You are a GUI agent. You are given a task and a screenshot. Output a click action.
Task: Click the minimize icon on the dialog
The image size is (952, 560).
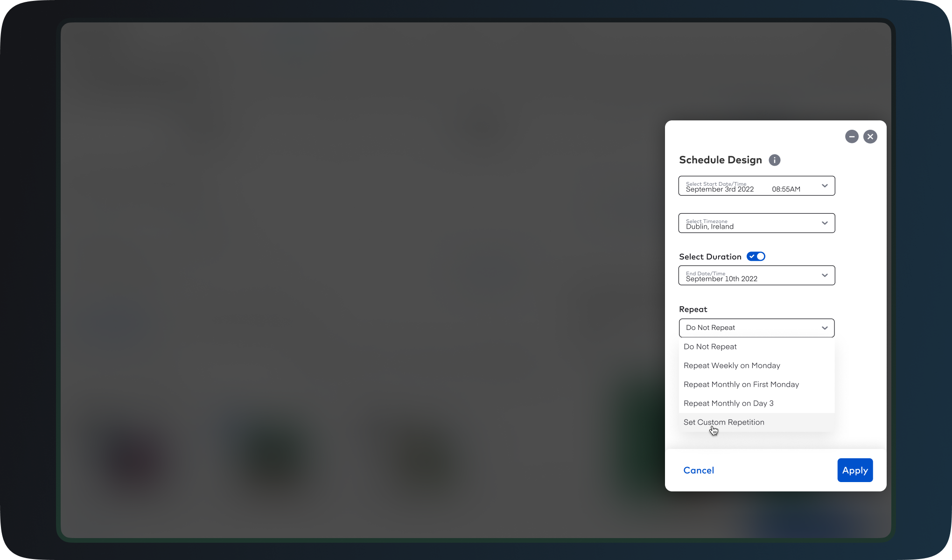tap(852, 137)
